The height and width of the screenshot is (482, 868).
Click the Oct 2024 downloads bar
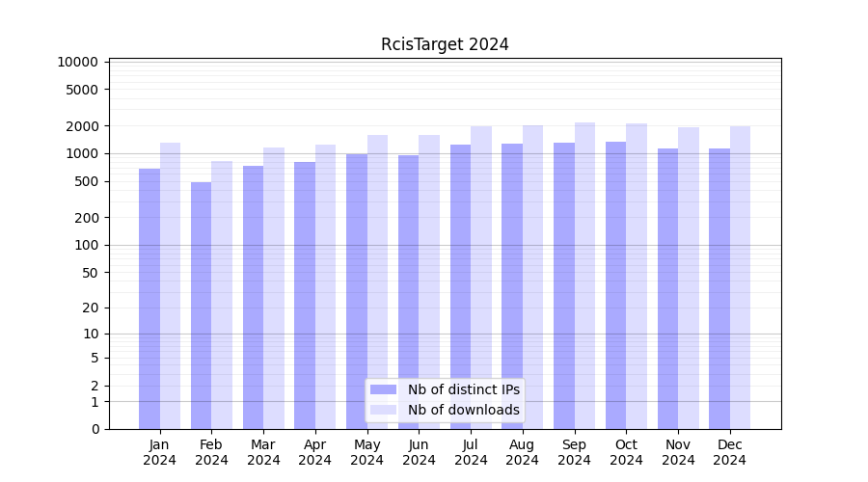[x=637, y=276]
